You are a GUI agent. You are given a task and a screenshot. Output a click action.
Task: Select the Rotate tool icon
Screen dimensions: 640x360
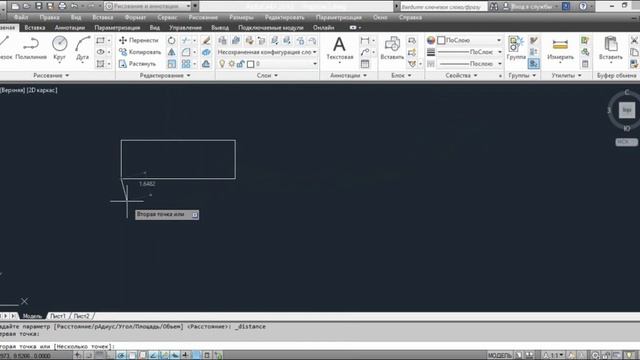(x=172, y=40)
